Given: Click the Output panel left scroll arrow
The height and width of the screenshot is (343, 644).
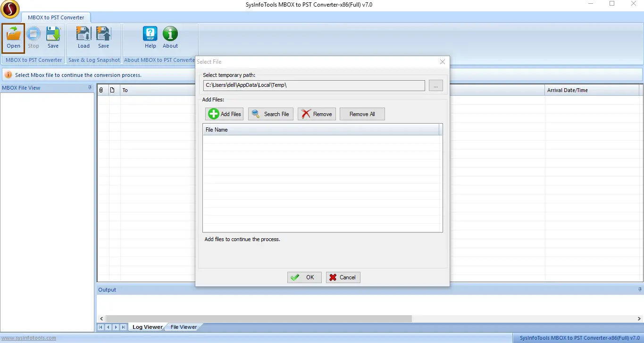Looking at the screenshot, I should click(x=100, y=318).
